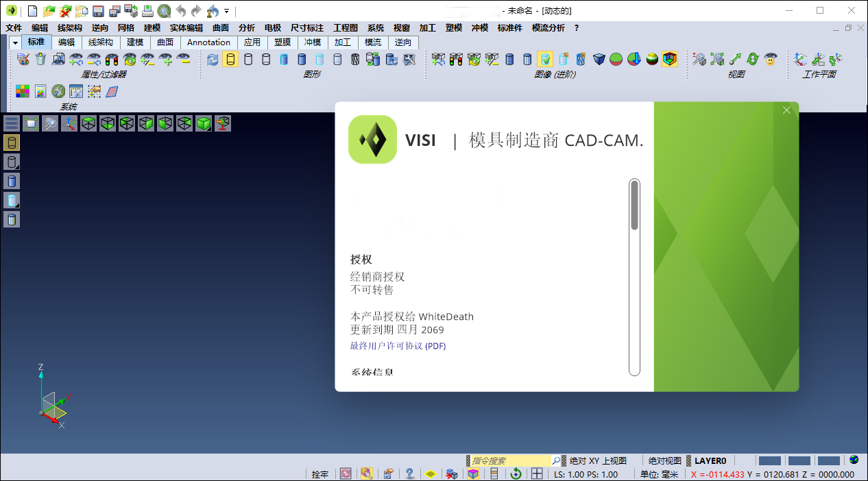The height and width of the screenshot is (481, 868).
Task: Click the about dialog vertical scrollbar thumb
Action: coord(635,205)
